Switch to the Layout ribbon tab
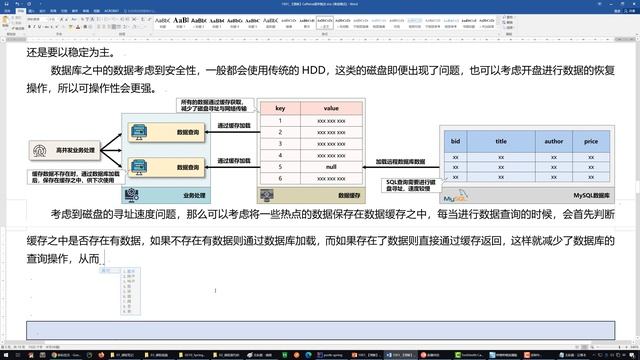This screenshot has width=640, height=360. (x=53, y=11)
